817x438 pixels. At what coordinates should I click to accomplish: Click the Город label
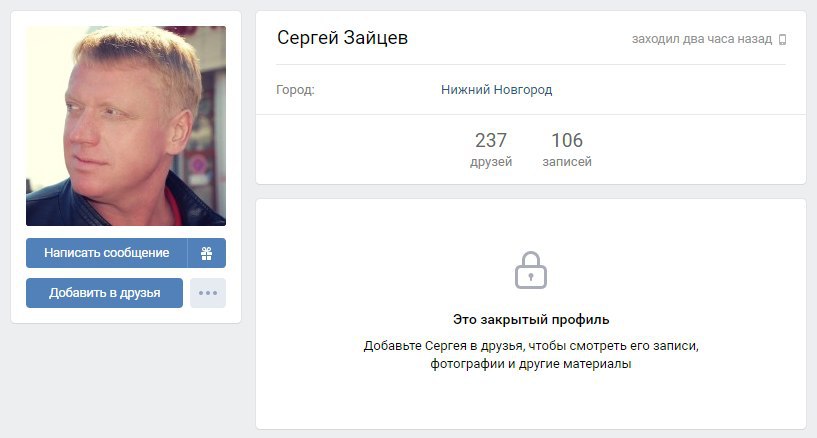[x=295, y=90]
